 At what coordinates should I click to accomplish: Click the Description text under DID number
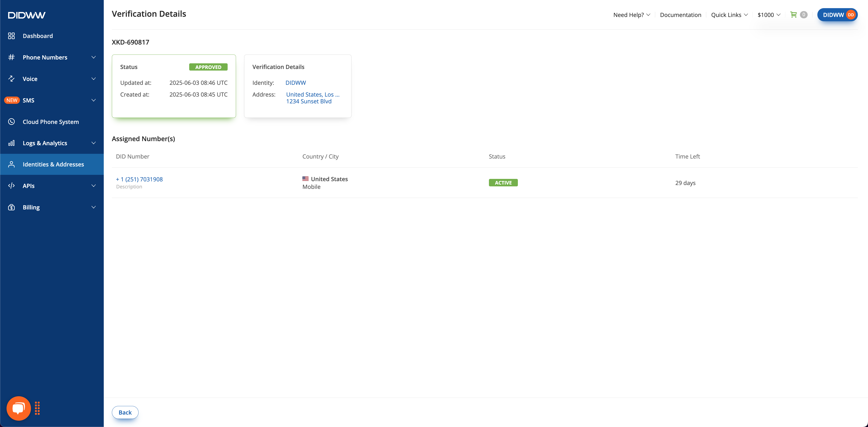(x=129, y=187)
